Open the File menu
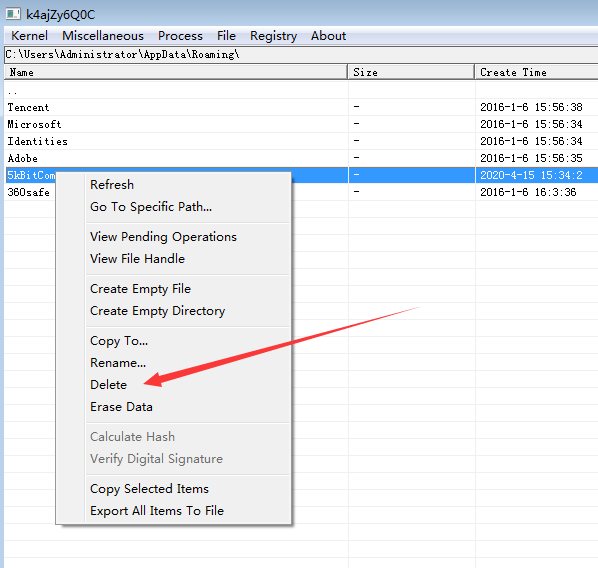This screenshot has width=598, height=568. 226,36
